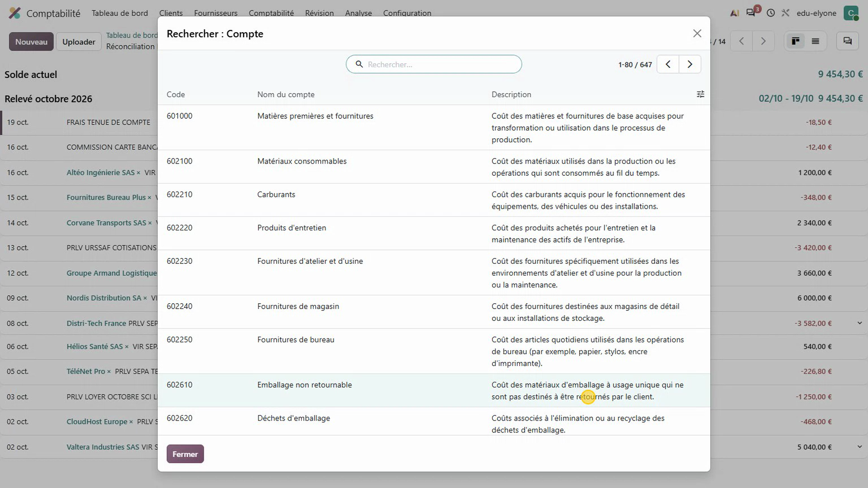
Task: Click the Uploader button
Action: click(x=79, y=42)
